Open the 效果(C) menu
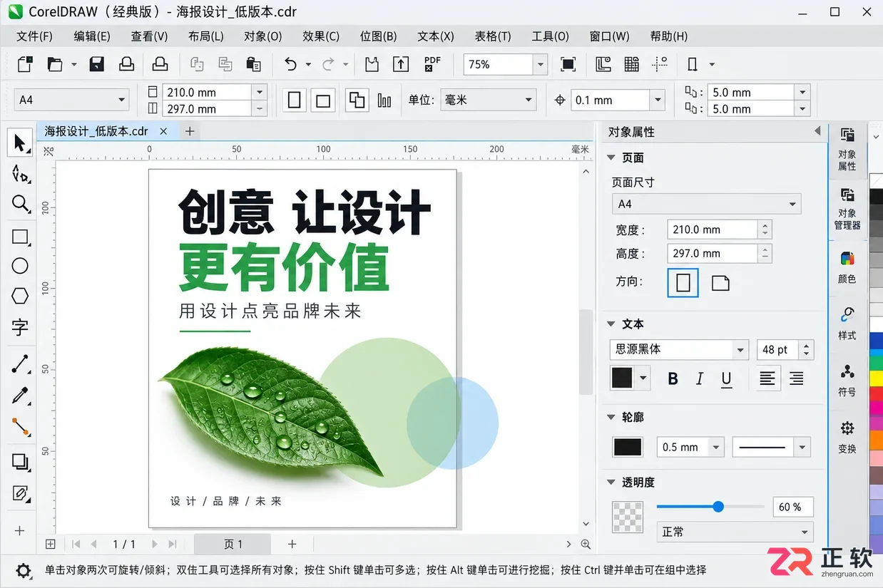Image resolution: width=883 pixels, height=588 pixels. [x=321, y=36]
